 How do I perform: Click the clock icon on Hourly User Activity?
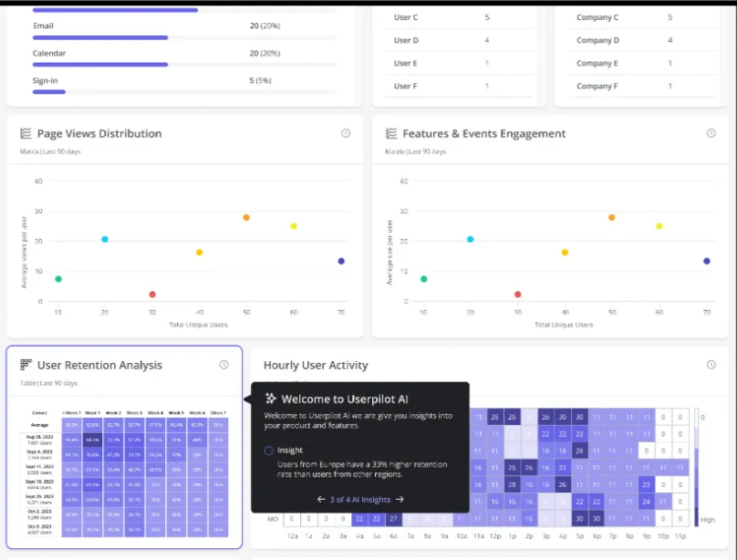click(x=711, y=365)
